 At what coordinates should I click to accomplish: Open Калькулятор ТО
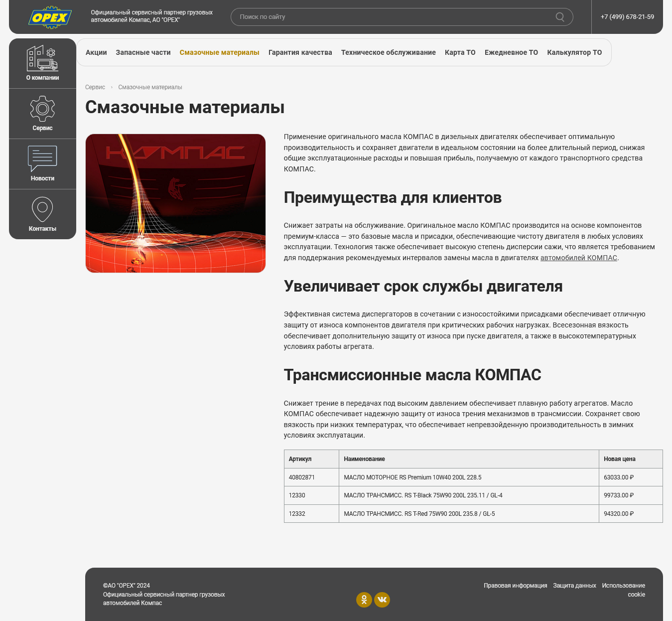[x=574, y=52]
